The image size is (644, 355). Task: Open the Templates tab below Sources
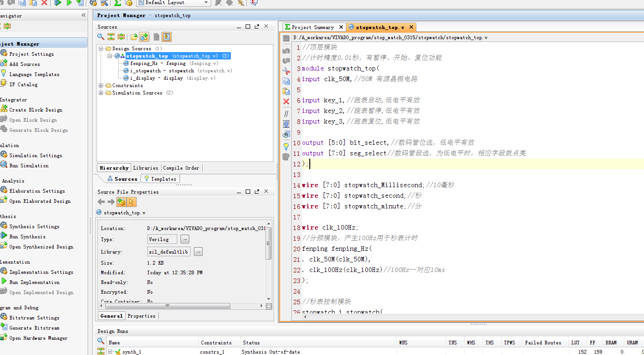coord(160,179)
